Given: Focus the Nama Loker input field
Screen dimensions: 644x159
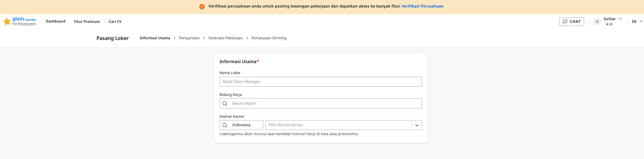Looking at the screenshot, I should (320, 82).
